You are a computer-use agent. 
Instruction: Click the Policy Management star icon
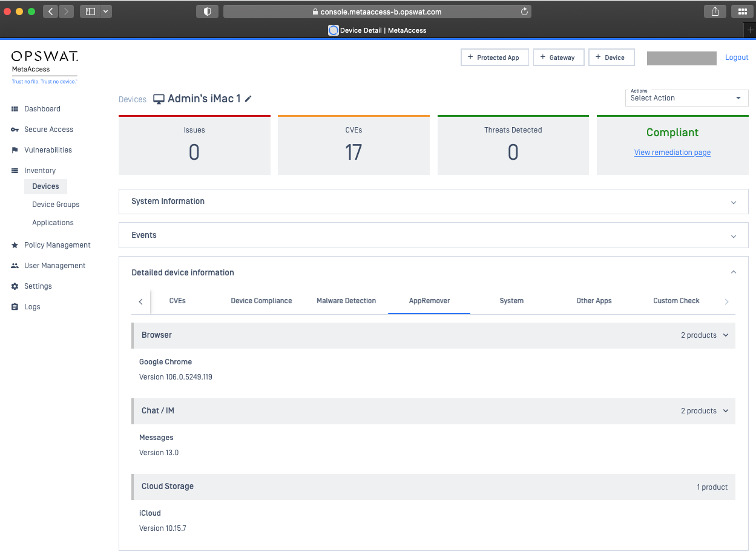(15, 245)
